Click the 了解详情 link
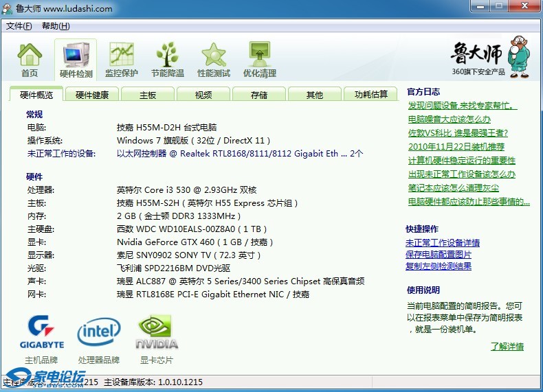 click(507, 346)
